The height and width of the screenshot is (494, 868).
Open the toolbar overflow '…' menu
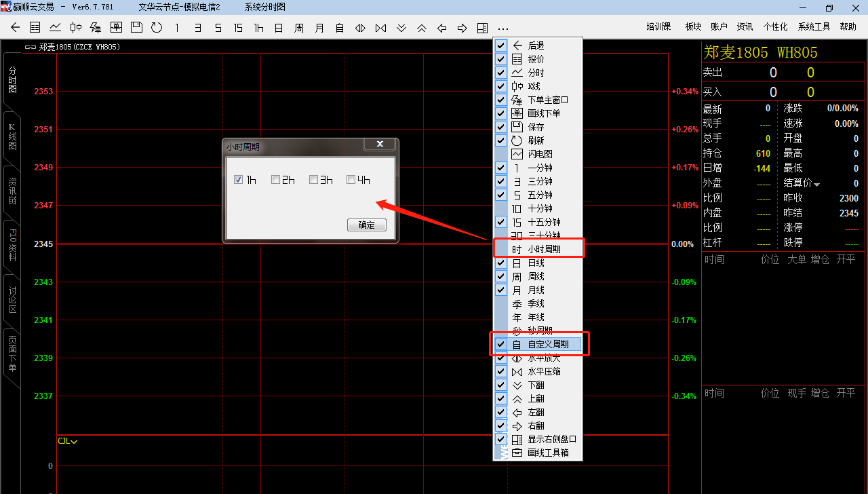pos(502,28)
